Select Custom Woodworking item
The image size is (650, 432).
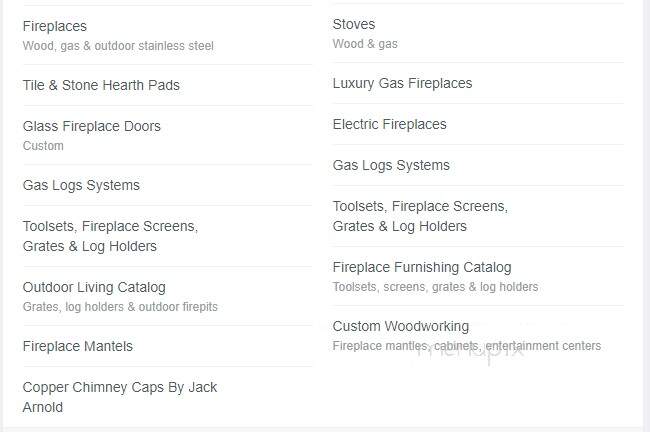point(400,326)
